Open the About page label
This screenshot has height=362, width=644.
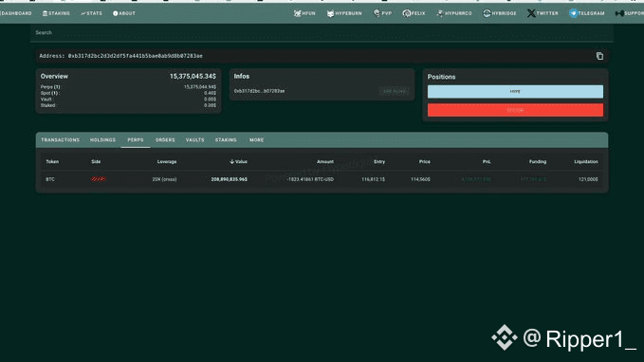(127, 13)
